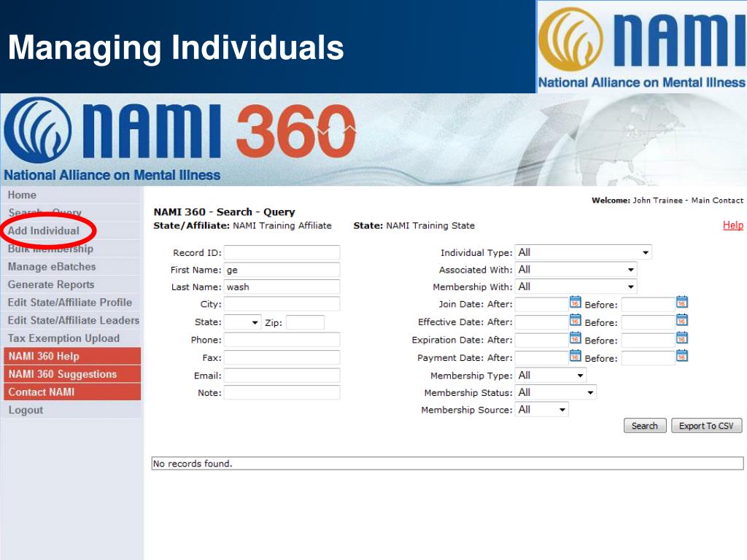
Task: Open the State dropdown list
Action: click(242, 322)
